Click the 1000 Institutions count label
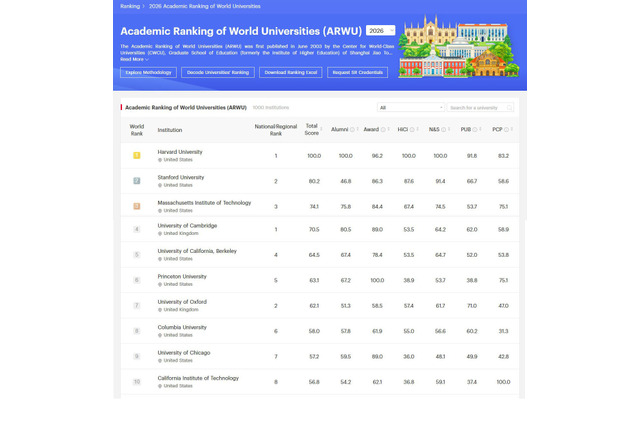640x426 pixels. click(x=271, y=108)
